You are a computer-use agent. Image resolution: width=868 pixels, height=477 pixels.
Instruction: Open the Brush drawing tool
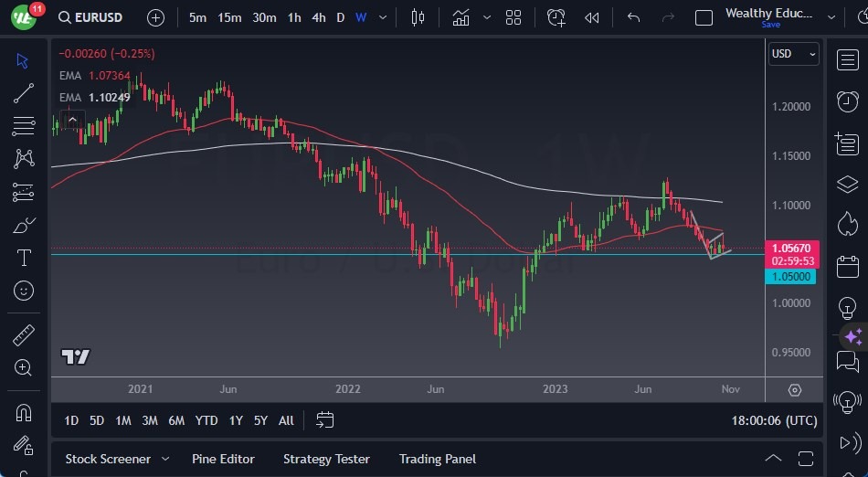click(x=24, y=225)
